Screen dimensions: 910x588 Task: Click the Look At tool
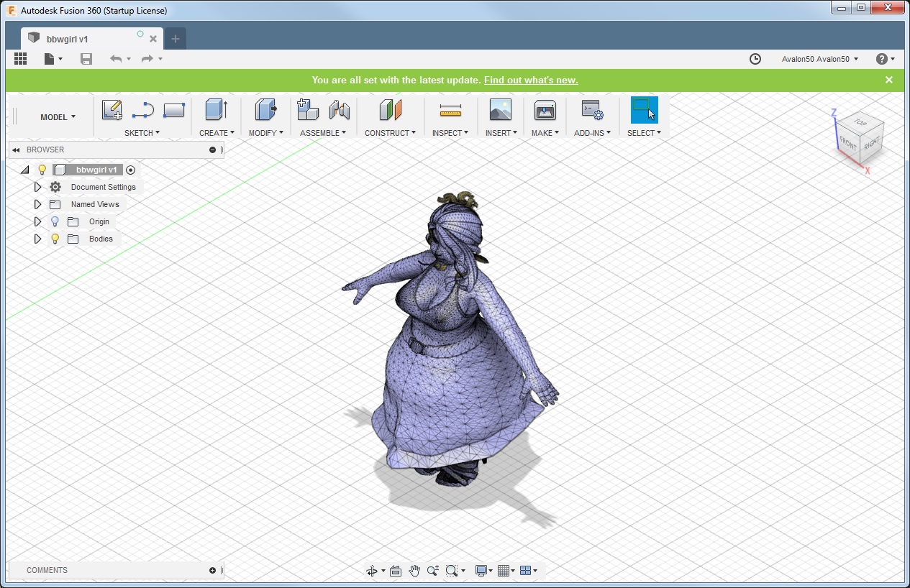pyautogui.click(x=396, y=571)
